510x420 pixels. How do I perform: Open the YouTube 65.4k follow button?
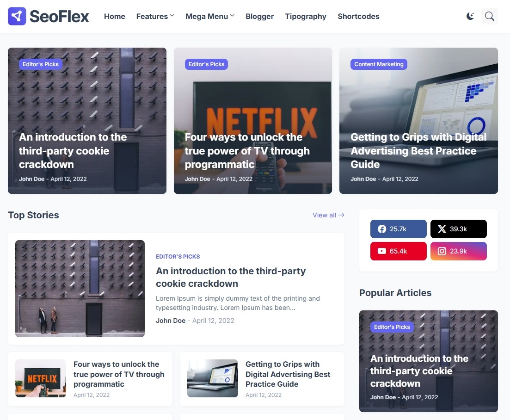398,251
